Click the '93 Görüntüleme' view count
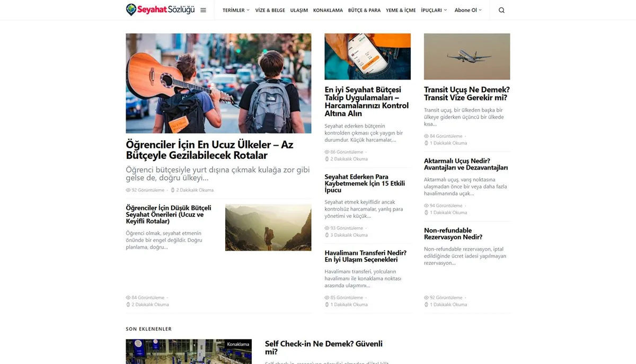Screen dimensions: 636x364 coord(344,228)
